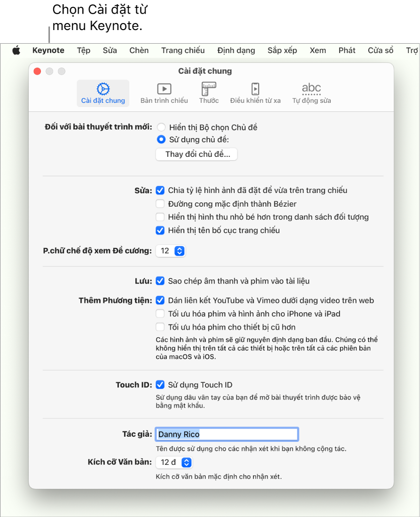The image size is (420, 517).
Task: Enable Đường cong mặc định thành Bézier
Action: 160,204
